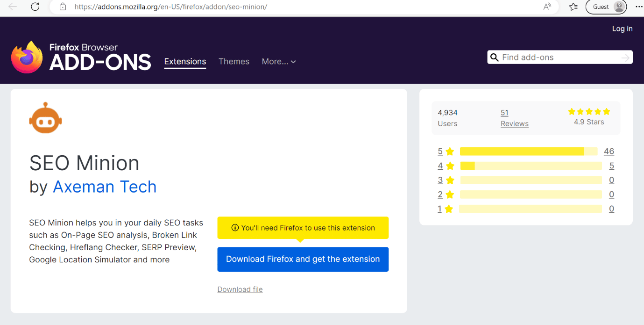Click the 5 star rating number link
The width and height of the screenshot is (644, 325).
coord(440,152)
